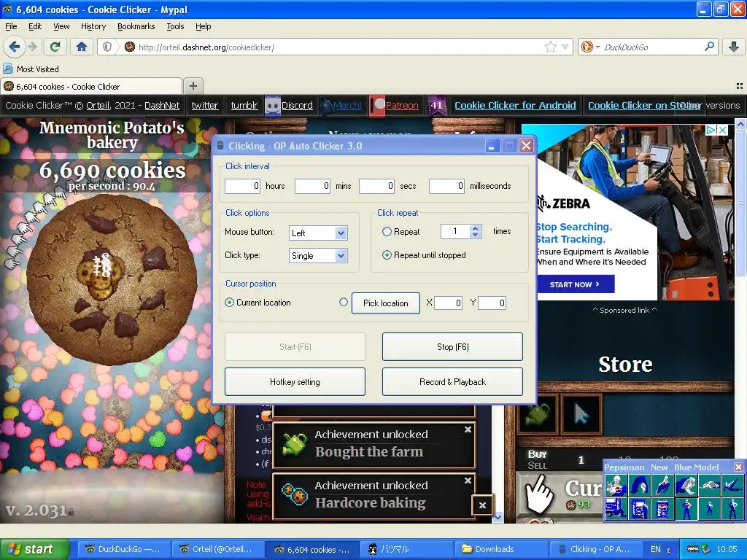Go to the browser Home page icon
The height and width of the screenshot is (560, 747).
coord(82,47)
